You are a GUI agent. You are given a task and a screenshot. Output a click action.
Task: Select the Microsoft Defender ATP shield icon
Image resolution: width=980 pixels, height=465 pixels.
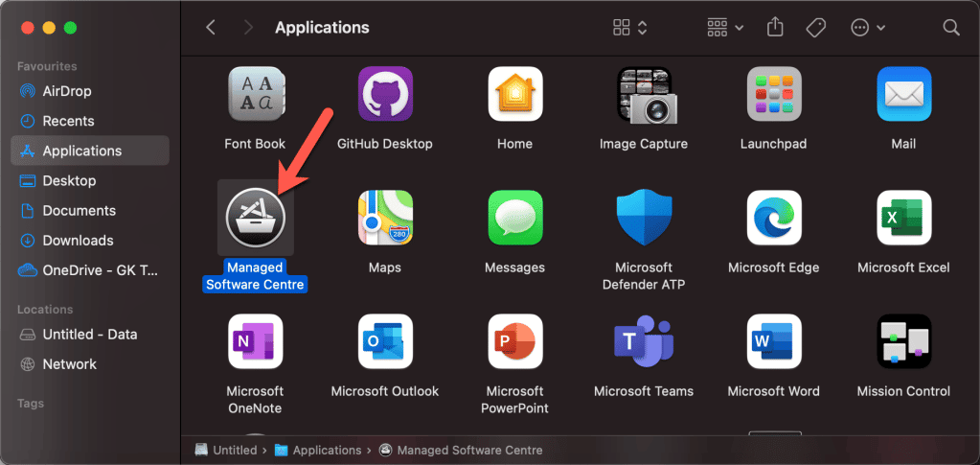pos(644,218)
